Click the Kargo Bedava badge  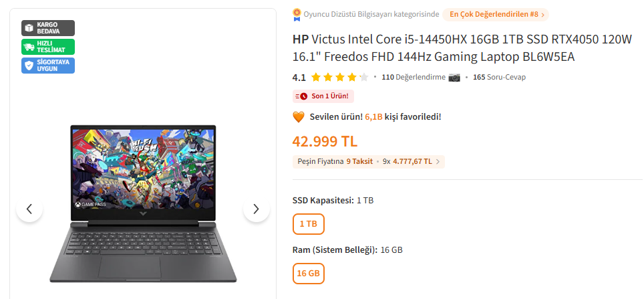coord(48,28)
